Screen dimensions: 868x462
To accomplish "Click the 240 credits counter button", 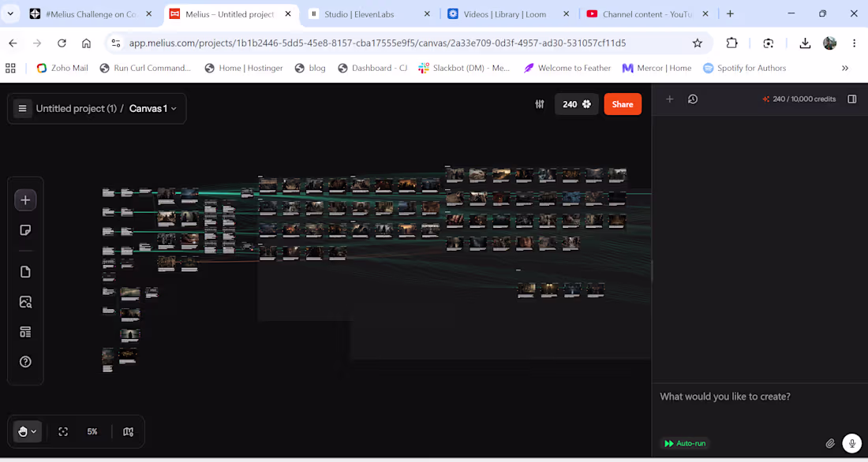I will point(577,104).
